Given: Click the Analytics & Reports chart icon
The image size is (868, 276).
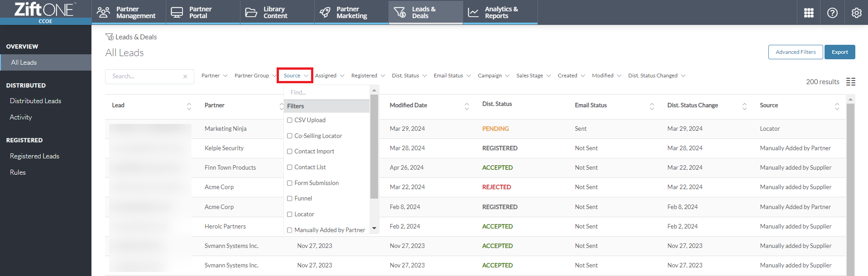Looking at the screenshot, I should [x=473, y=12].
